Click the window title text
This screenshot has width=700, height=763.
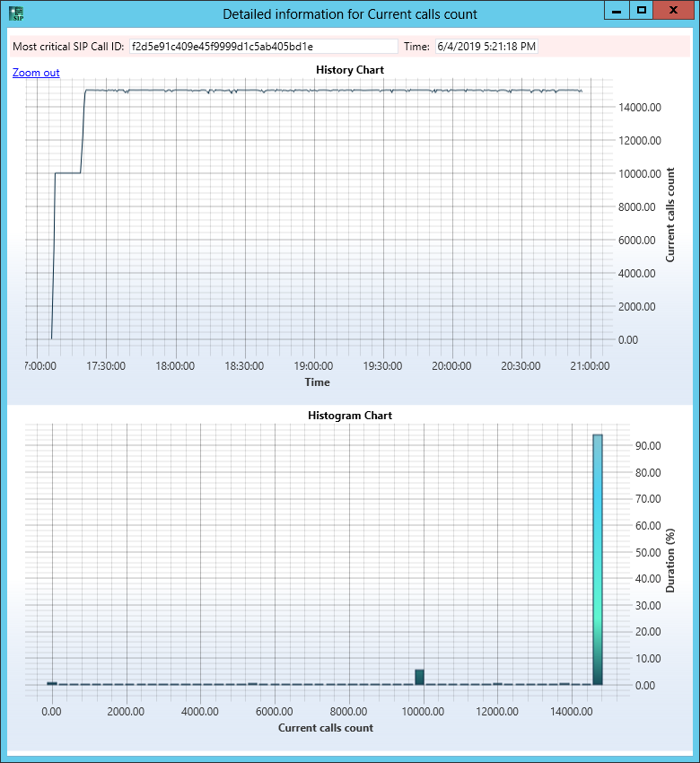(x=350, y=14)
